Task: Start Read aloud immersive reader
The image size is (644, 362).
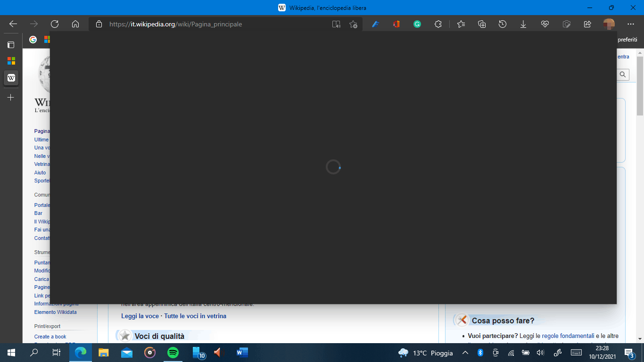Action: tap(336, 24)
